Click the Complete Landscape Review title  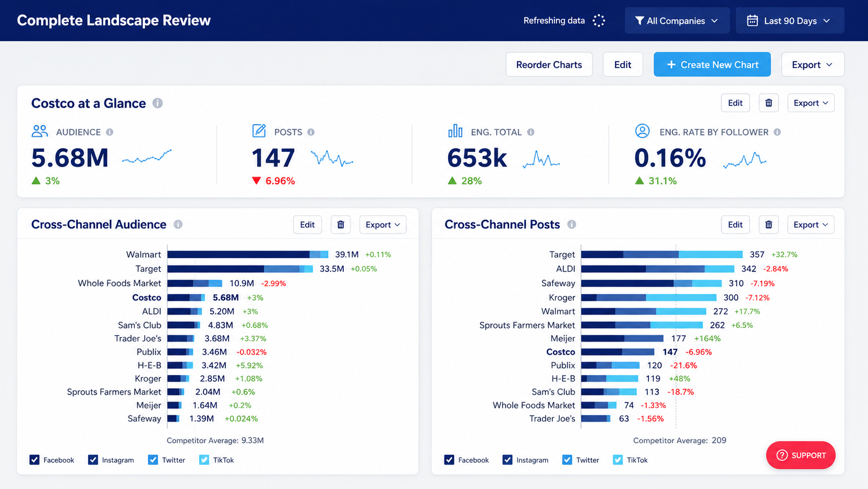(x=114, y=20)
